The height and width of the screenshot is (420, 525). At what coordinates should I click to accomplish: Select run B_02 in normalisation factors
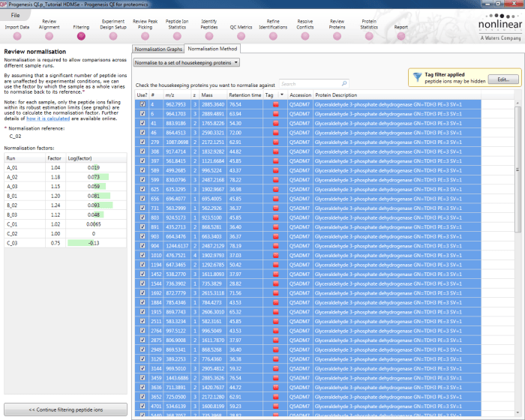click(65, 205)
